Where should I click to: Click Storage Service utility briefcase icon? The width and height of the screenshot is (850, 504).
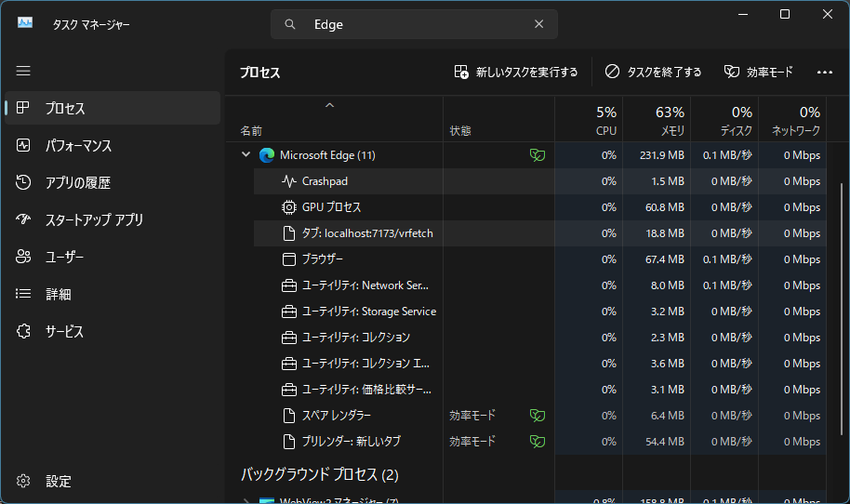[x=289, y=312]
